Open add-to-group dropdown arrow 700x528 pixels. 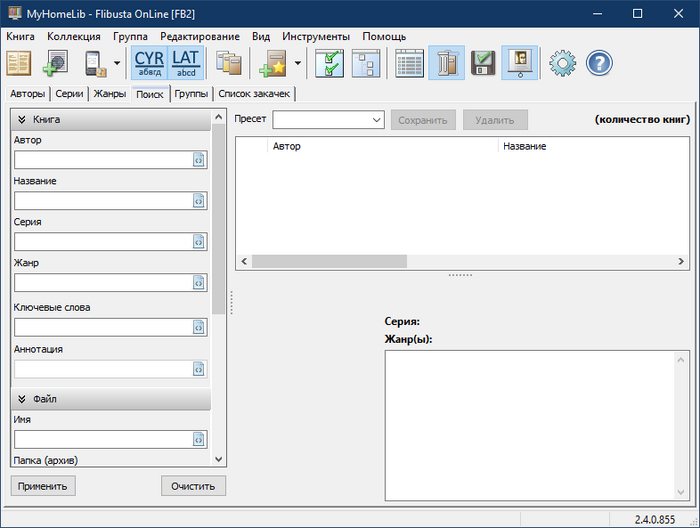(298, 63)
